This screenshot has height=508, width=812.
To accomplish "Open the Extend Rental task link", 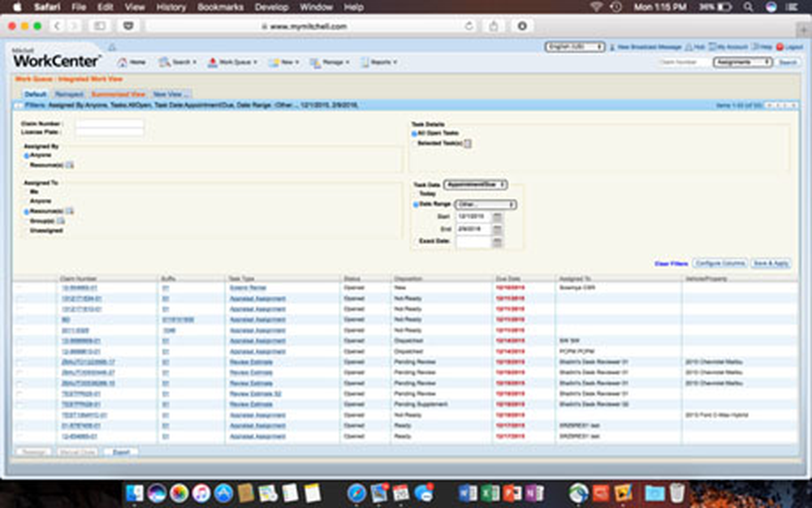I will pos(248,288).
